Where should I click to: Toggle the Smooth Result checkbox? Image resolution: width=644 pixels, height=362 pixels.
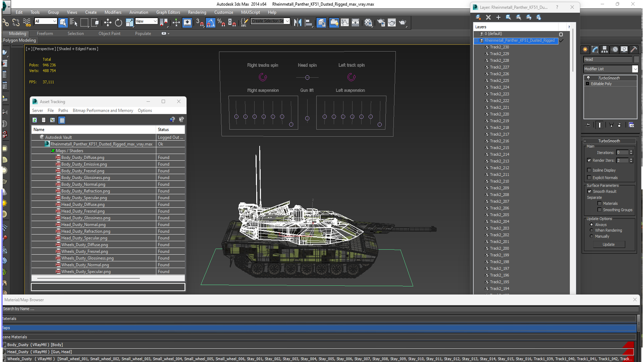pos(589,191)
